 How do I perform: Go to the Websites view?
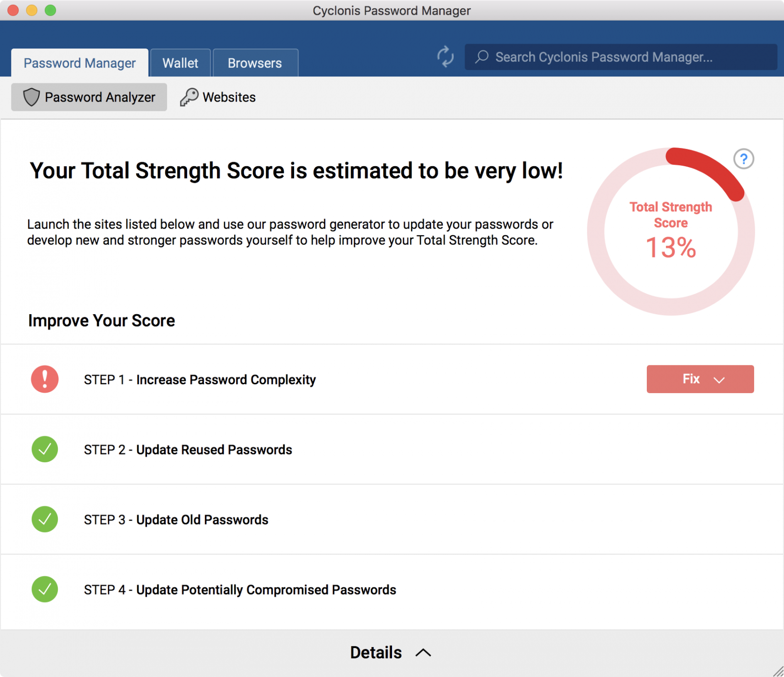click(x=218, y=97)
